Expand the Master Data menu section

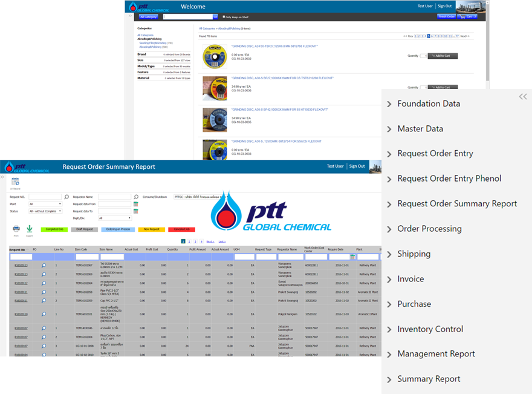point(389,129)
